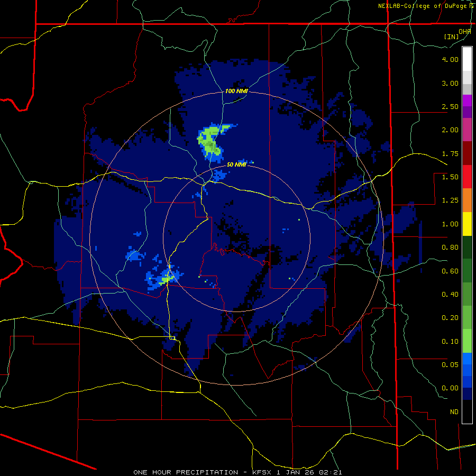Select the '2.50' legend value
The height and width of the screenshot is (476, 476).
450,106
